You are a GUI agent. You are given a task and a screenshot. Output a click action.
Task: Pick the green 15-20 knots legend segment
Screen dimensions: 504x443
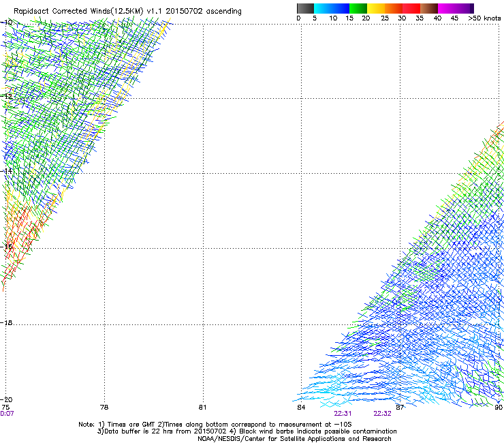(358, 8)
